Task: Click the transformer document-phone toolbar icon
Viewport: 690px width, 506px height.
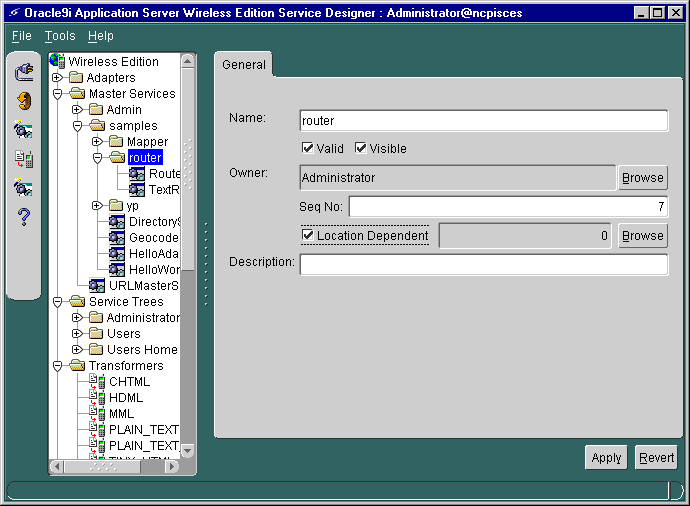Action: click(x=24, y=159)
